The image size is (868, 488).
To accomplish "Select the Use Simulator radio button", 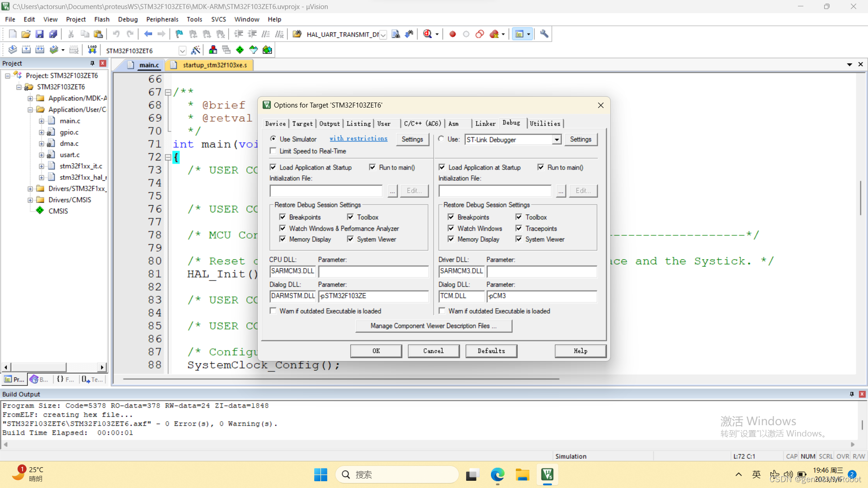I will [x=273, y=139].
